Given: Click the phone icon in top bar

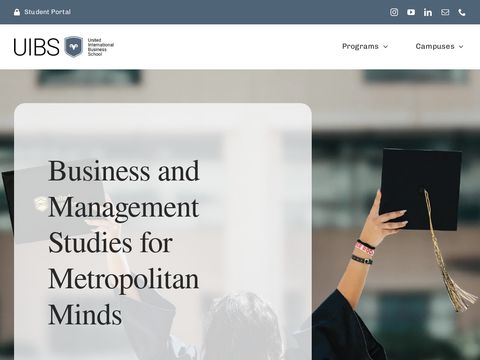Looking at the screenshot, I should click(x=462, y=12).
